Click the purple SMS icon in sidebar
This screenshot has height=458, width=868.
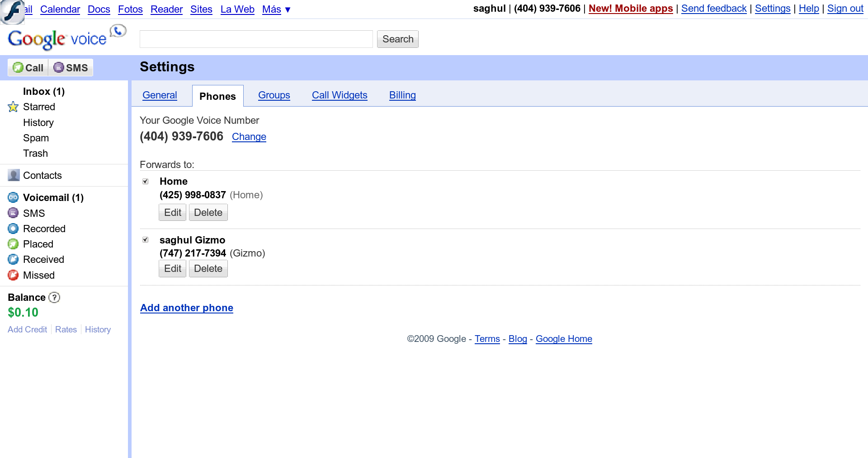pyautogui.click(x=13, y=213)
